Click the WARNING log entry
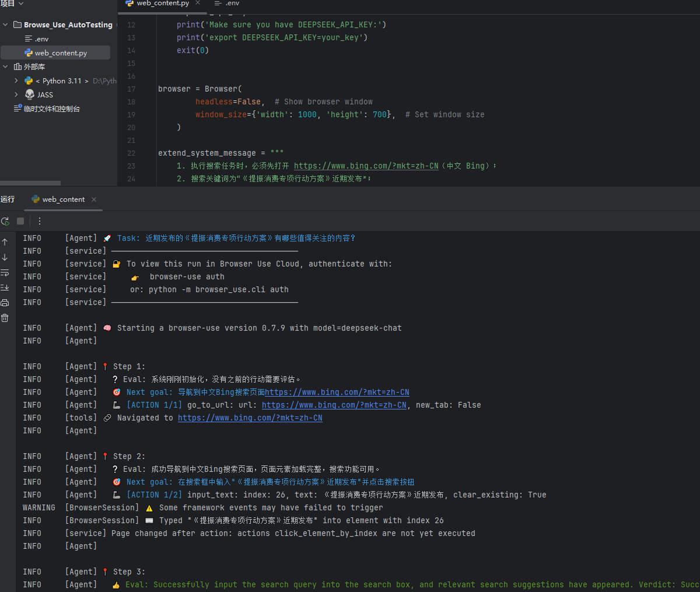Viewport: 700px width, 592px height. click(x=203, y=508)
